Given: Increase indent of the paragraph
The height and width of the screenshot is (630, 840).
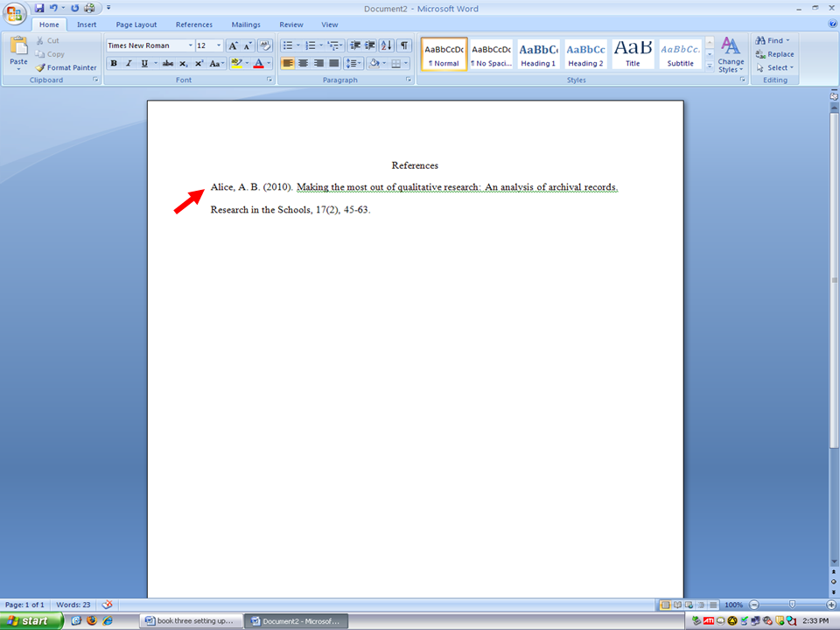Looking at the screenshot, I should click(370, 45).
